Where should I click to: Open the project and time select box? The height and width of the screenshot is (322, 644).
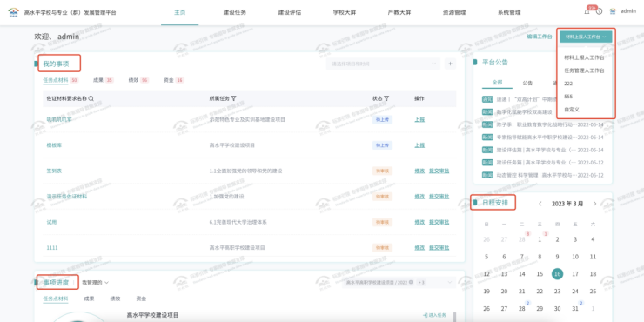pos(383,64)
